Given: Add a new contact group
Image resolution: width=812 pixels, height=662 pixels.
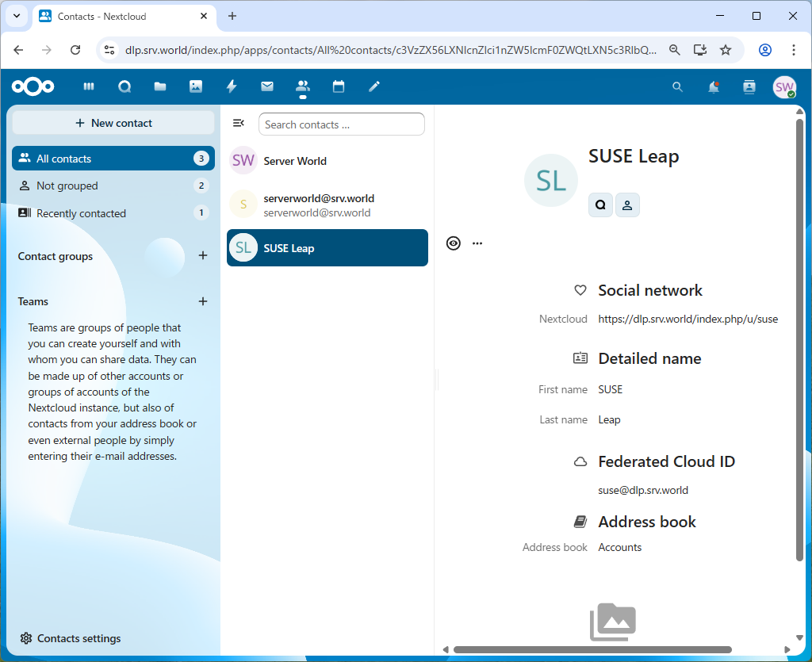Looking at the screenshot, I should pos(203,256).
